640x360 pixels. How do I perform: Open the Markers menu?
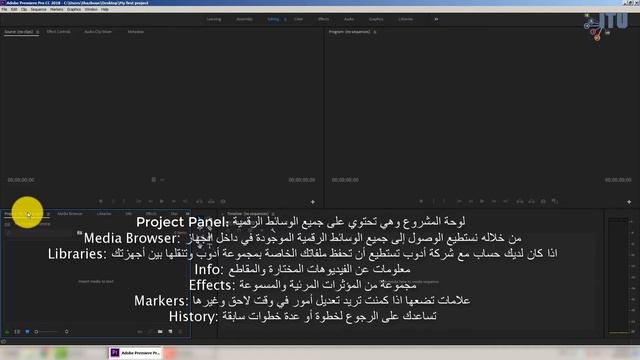[x=57, y=9]
